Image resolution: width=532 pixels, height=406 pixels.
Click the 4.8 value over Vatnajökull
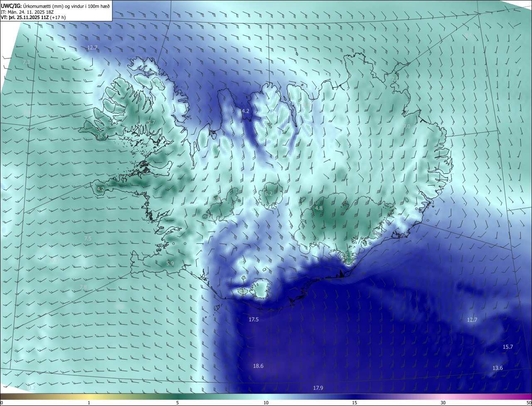319,208
